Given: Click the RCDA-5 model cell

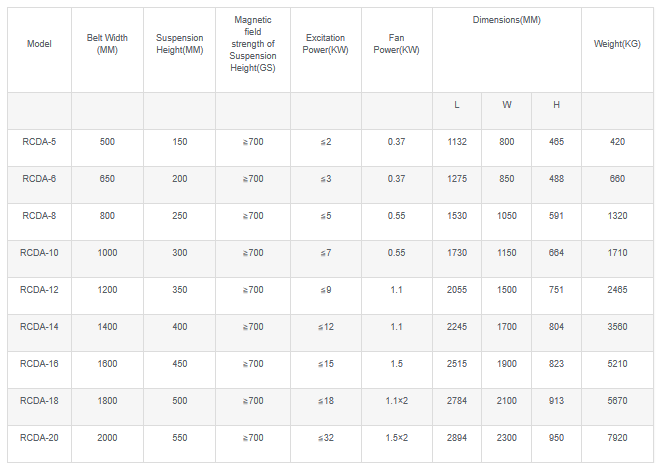Looking at the screenshot, I should [x=39, y=142].
